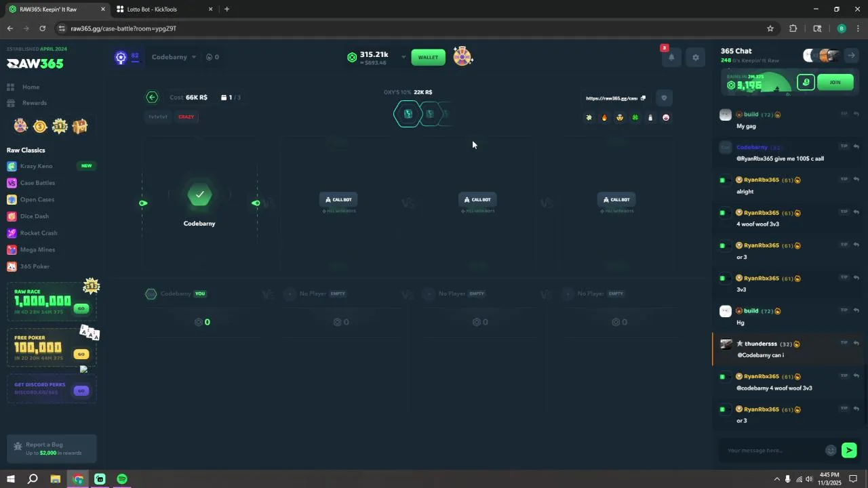This screenshot has height=488, width=868.
Task: Switch to the Lotto Bot - KickTools tab
Action: (x=163, y=9)
